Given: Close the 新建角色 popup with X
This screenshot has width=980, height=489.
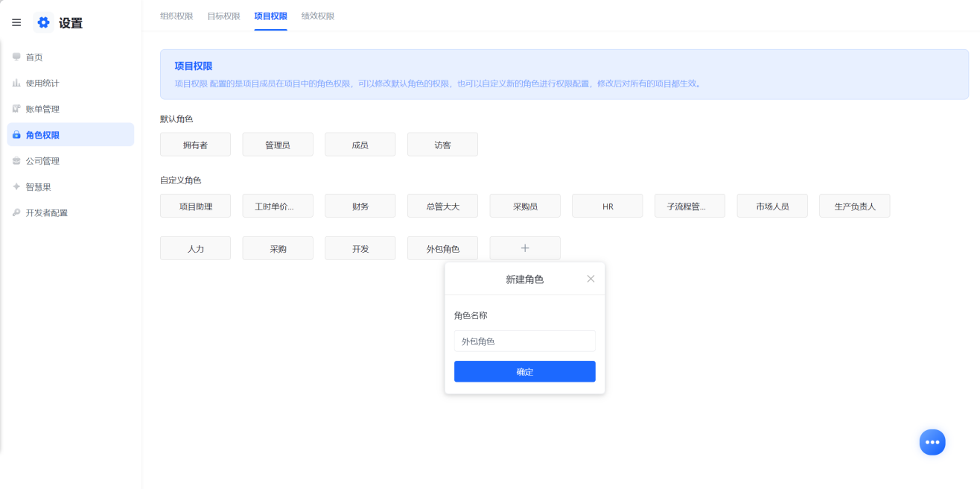Looking at the screenshot, I should (x=591, y=279).
